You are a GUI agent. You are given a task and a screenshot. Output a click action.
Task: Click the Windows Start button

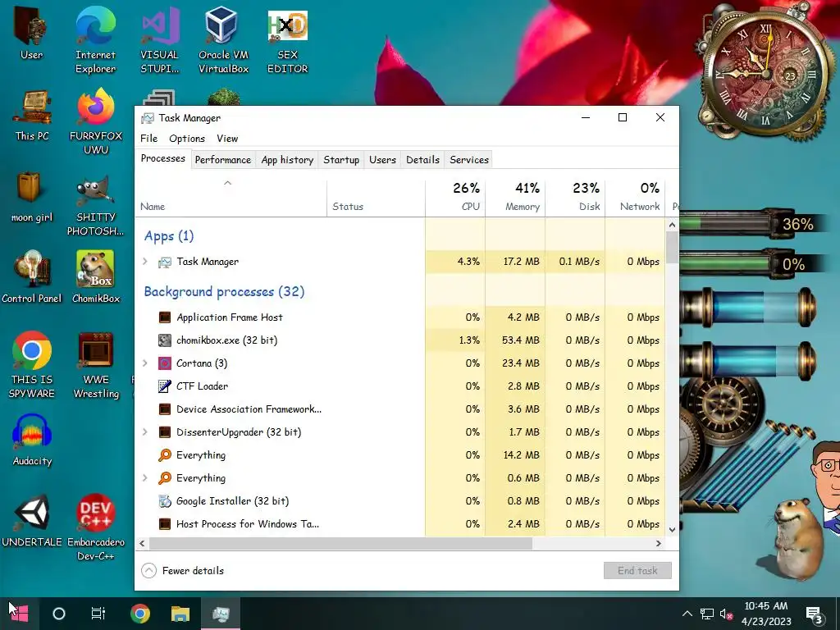click(x=20, y=614)
